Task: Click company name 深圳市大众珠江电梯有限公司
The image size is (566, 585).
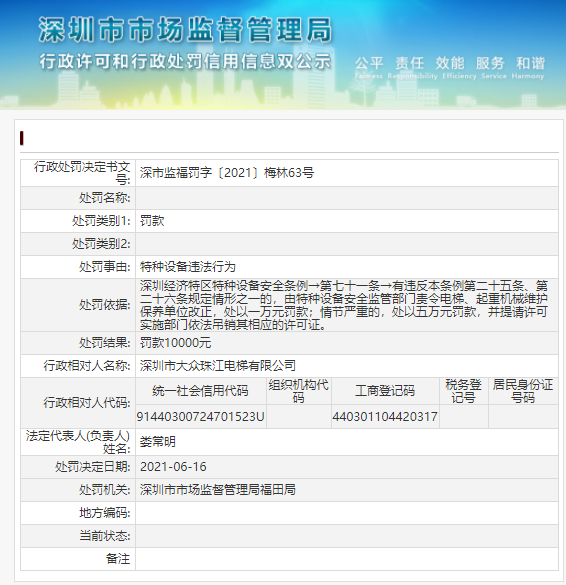Action: tap(218, 366)
